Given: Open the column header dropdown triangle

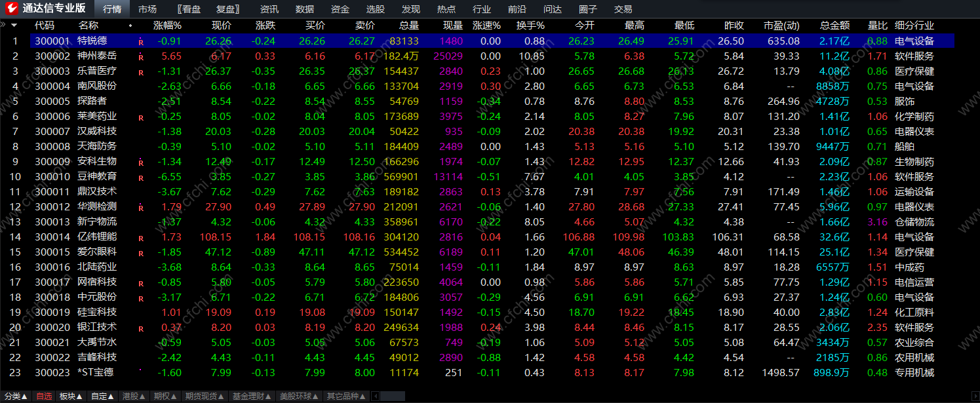Looking at the screenshot, I should point(14,26).
